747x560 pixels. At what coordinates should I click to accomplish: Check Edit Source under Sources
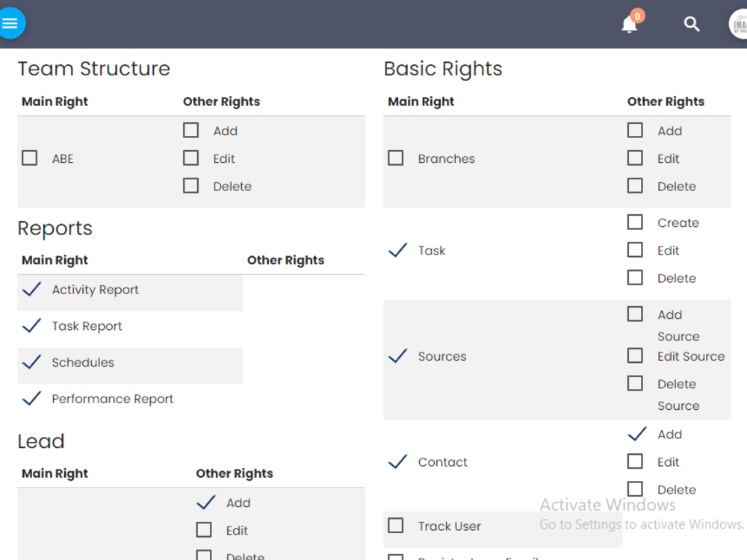coord(634,355)
